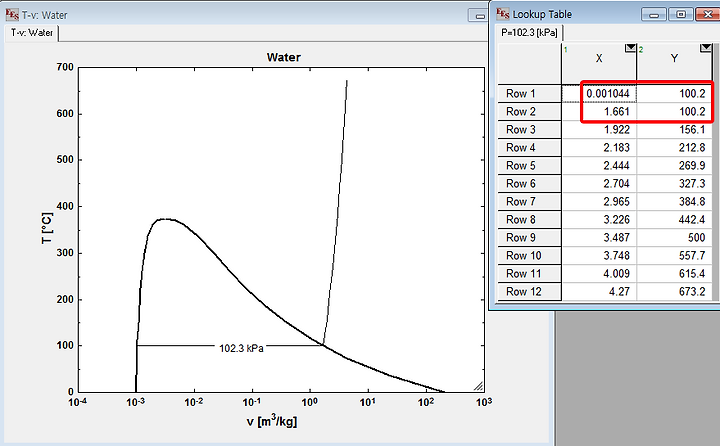Click the cell with value 500
This screenshot has width=720, height=446.
tap(675, 237)
